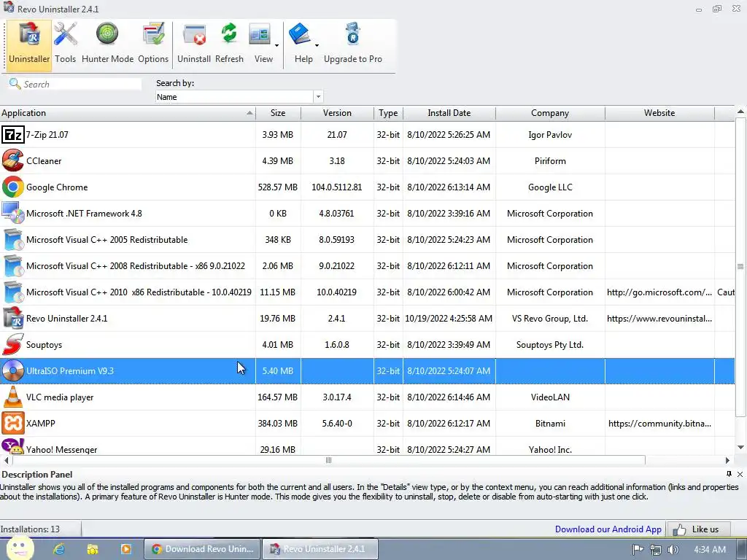Click the Action Center flag icon
The height and width of the screenshot is (560, 747).
point(638,550)
